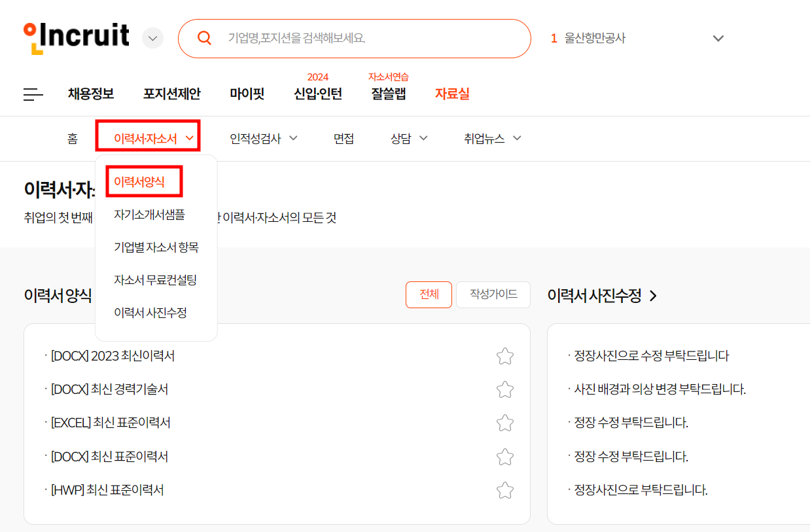
Task: Star the [HWP] 최신 표준이력서 item
Action: (504, 489)
